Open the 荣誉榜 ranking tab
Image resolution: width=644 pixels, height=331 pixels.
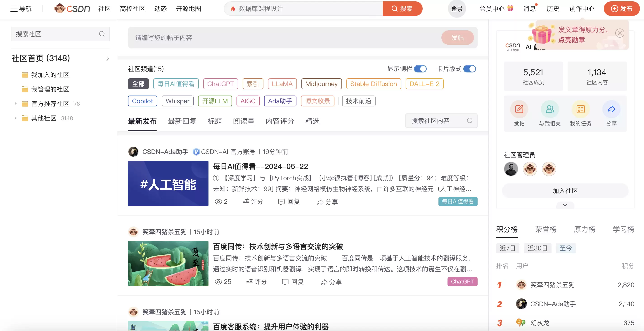546,229
